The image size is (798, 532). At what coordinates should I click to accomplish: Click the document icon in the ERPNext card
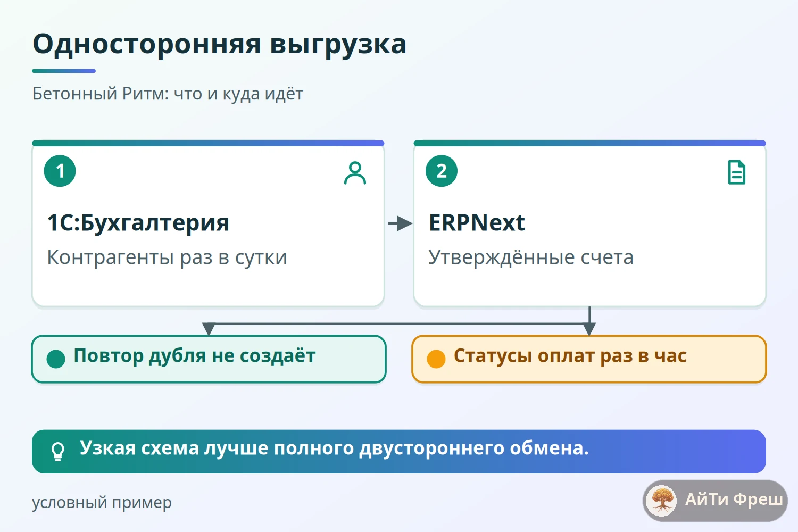[x=736, y=172]
